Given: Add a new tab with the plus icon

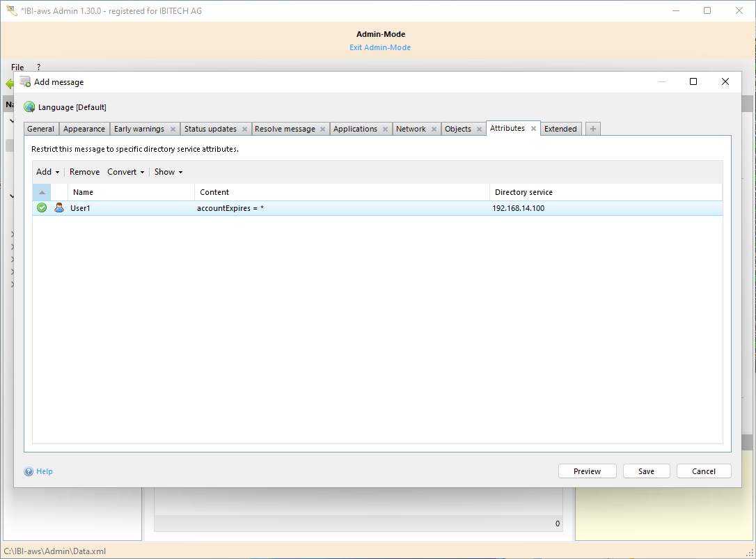Looking at the screenshot, I should [592, 129].
